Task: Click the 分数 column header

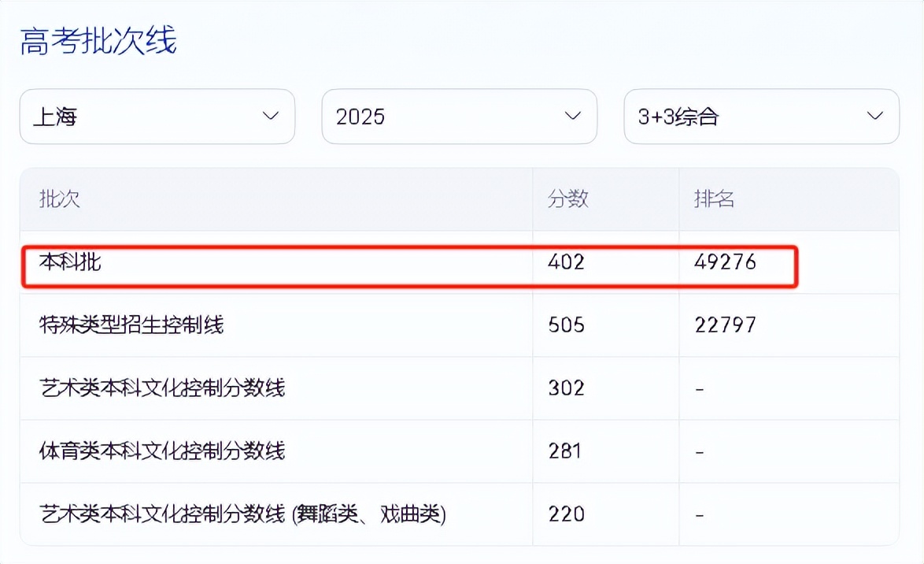Action: coord(568,200)
